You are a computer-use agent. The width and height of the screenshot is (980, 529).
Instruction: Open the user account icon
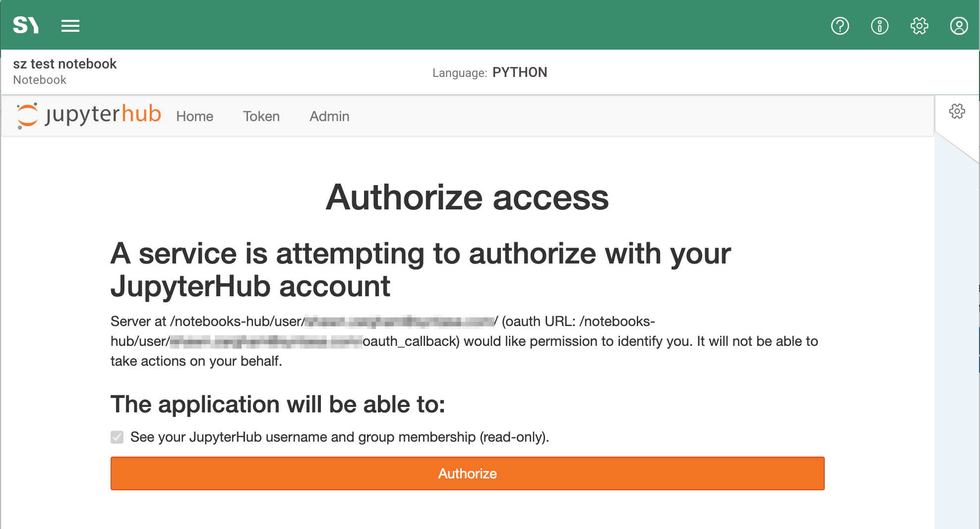click(x=959, y=25)
